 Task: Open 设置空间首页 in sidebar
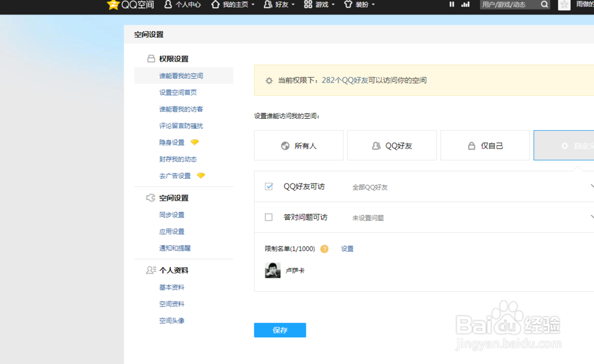pyautogui.click(x=178, y=93)
